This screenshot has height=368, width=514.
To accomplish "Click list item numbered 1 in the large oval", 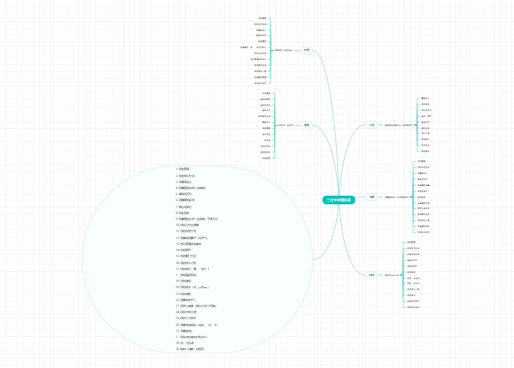I will [183, 169].
